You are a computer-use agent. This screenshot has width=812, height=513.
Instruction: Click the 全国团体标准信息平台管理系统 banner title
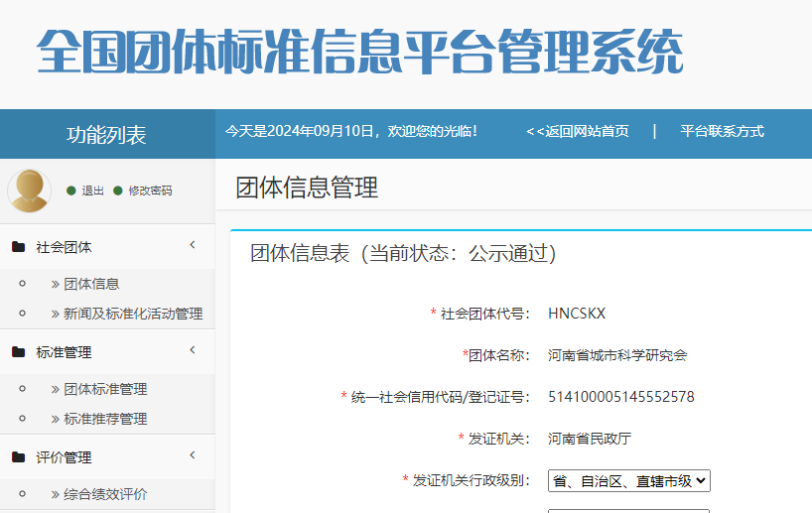click(360, 52)
